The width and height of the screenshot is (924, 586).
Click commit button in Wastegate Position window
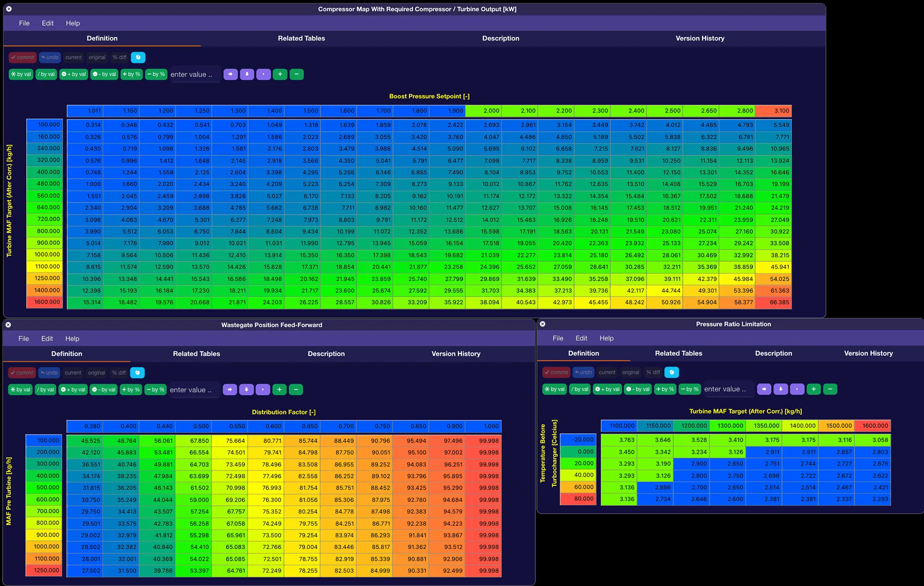tap(22, 373)
